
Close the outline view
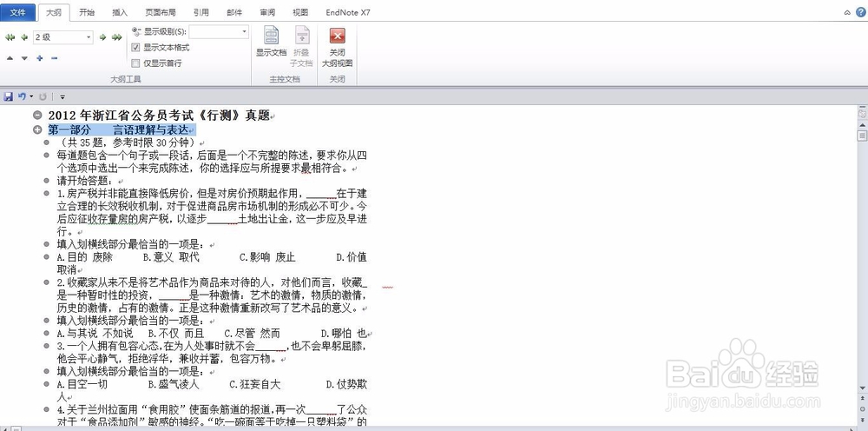(337, 47)
